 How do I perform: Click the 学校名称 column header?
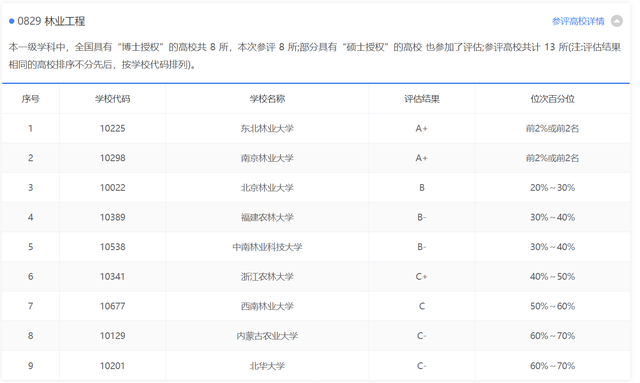click(267, 99)
